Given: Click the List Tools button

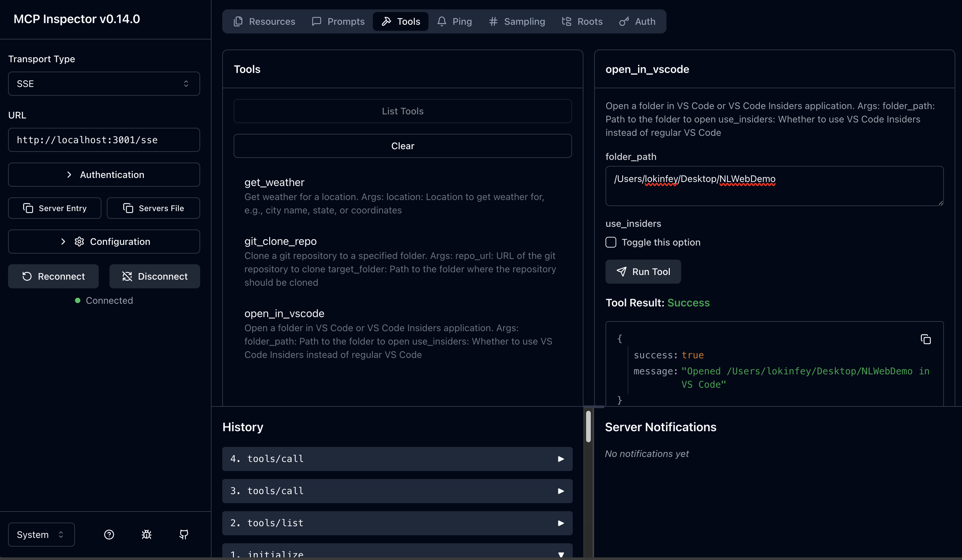Looking at the screenshot, I should pos(403,111).
